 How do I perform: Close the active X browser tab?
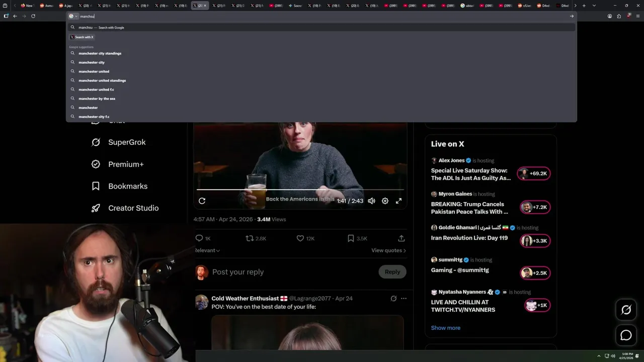coord(205,6)
